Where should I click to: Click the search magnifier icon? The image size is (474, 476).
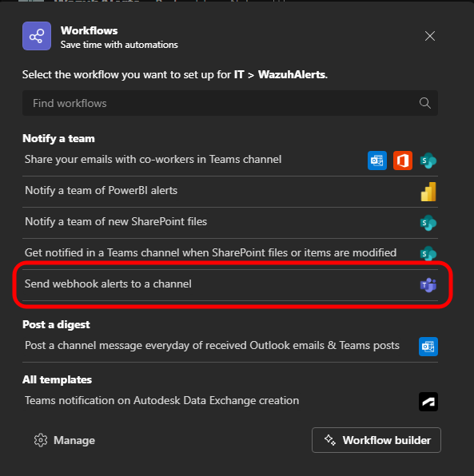424,103
